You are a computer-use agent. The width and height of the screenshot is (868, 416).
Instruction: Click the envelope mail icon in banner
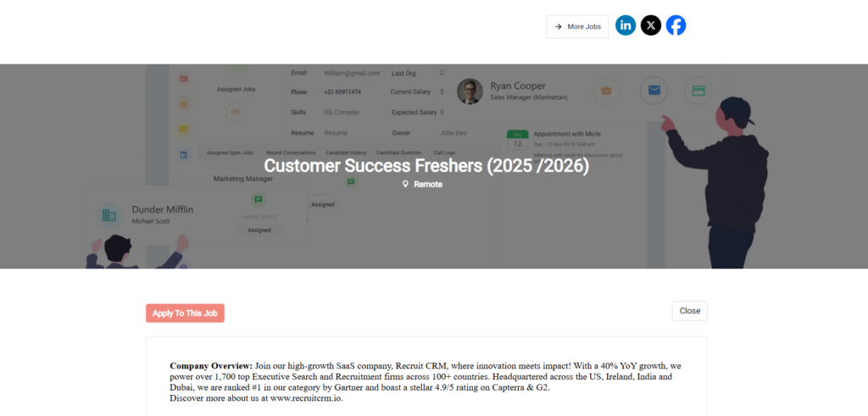(654, 90)
